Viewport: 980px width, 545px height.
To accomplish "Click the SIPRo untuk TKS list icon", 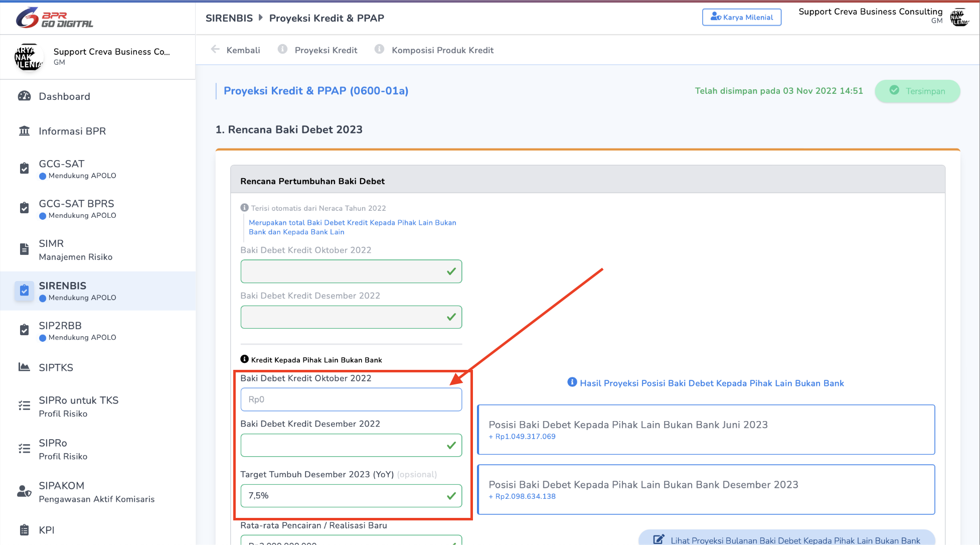I will tap(24, 405).
